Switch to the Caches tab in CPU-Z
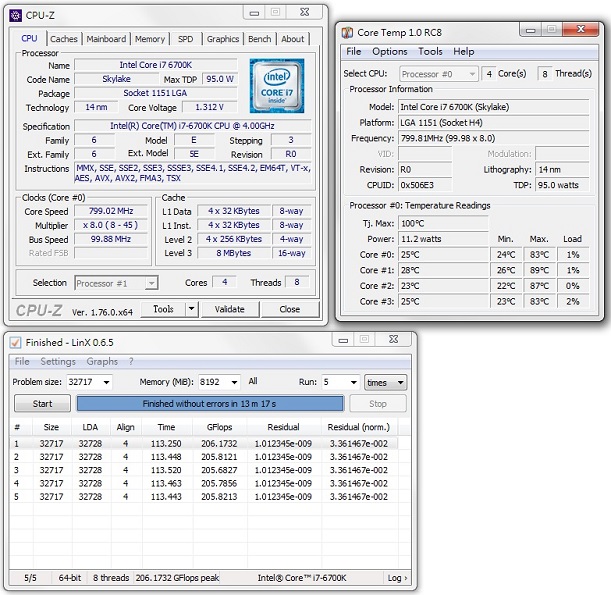 64,39
